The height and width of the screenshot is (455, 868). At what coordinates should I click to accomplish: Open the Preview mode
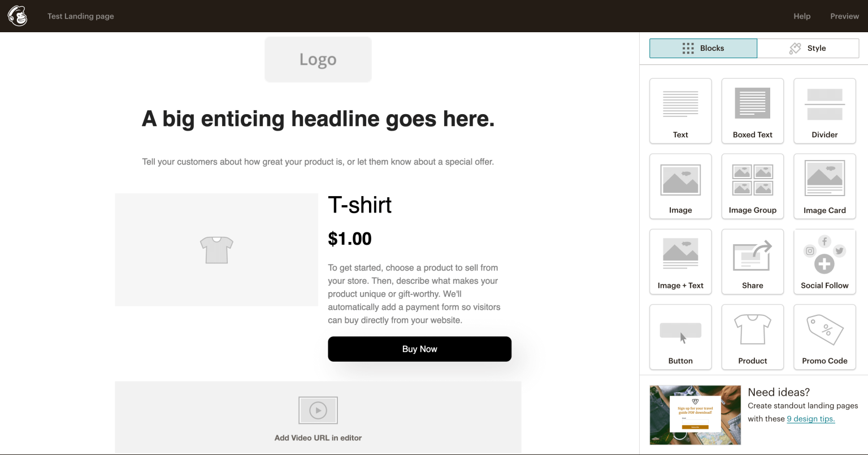[x=844, y=16]
